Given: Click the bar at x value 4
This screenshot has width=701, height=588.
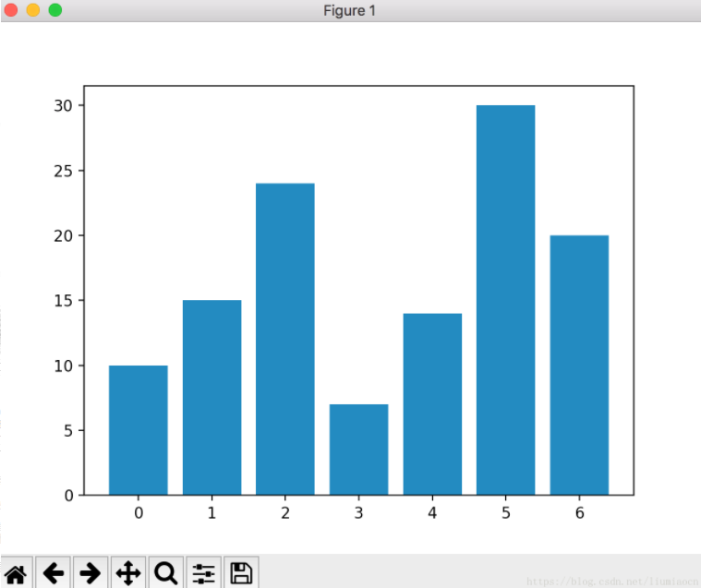Looking at the screenshot, I should click(x=432, y=404).
